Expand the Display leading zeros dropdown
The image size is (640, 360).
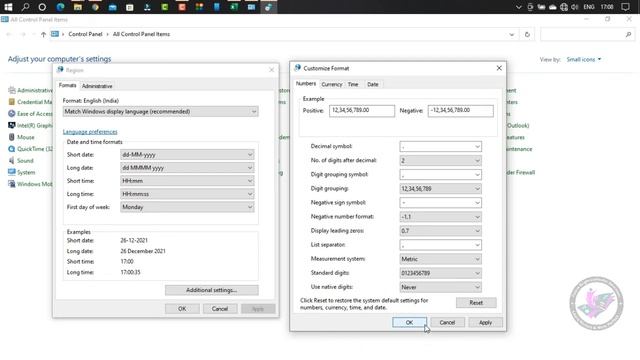440,231
